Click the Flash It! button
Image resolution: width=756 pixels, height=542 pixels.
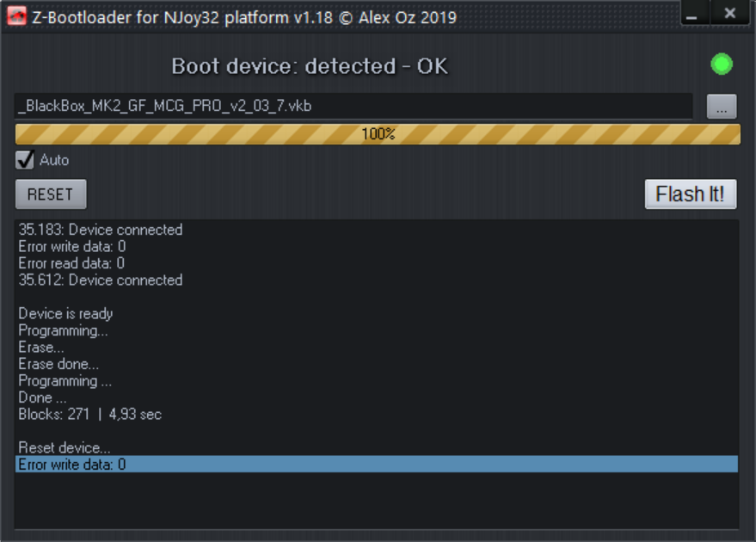coord(691,194)
